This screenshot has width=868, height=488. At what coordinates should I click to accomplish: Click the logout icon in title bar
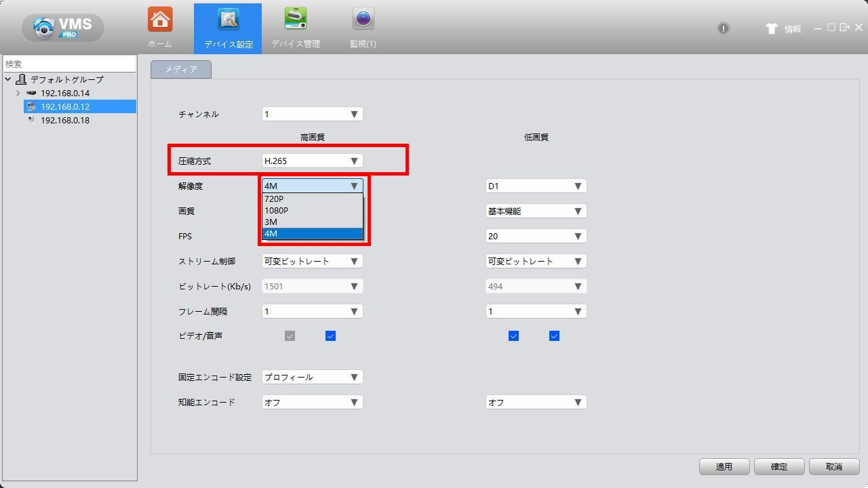844,28
